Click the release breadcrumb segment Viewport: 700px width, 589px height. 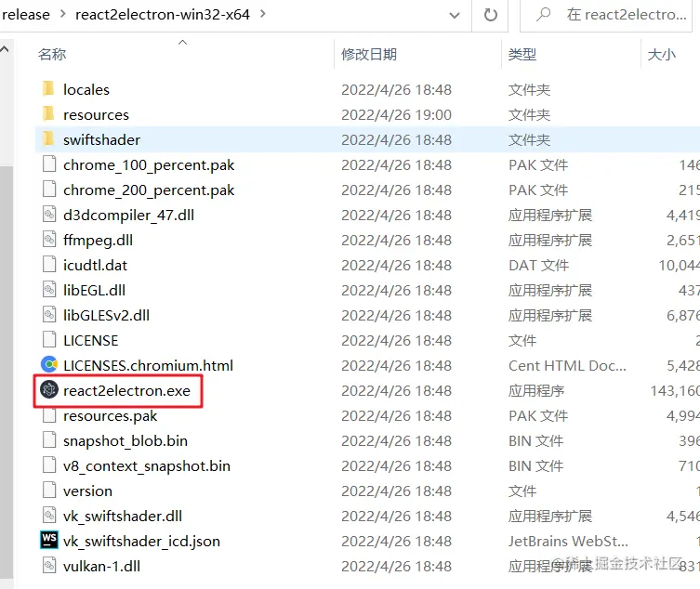coord(26,15)
